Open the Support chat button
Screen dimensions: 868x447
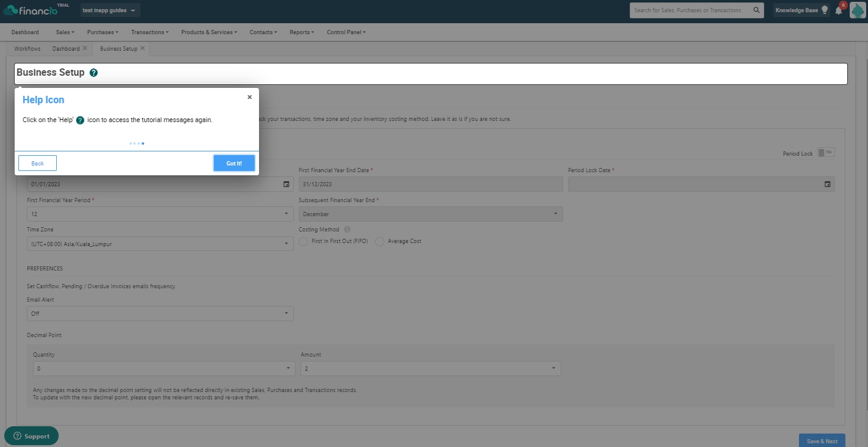click(32, 436)
